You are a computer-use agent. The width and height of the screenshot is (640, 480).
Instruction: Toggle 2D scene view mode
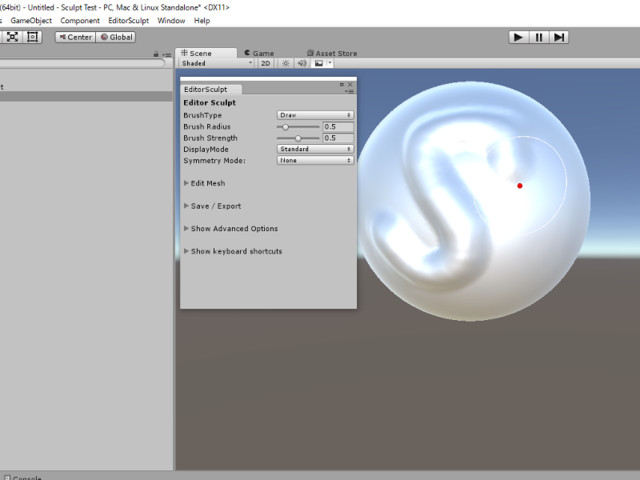pos(265,63)
